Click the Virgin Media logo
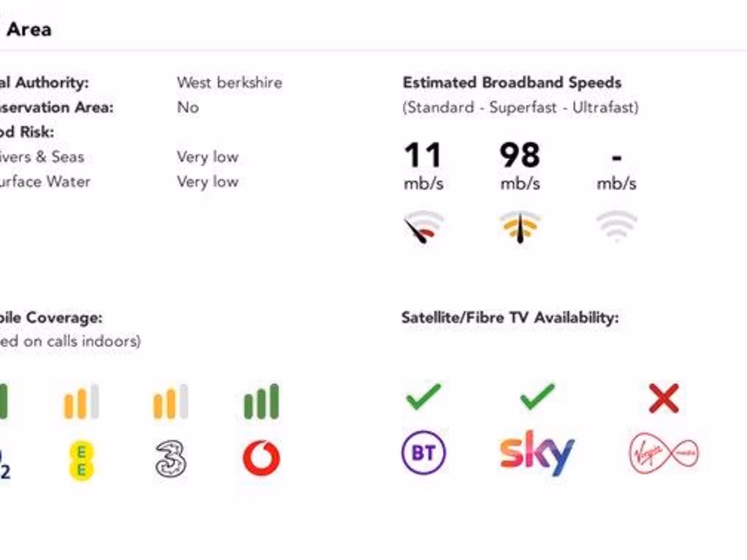This screenshot has height=560, width=747. point(663,454)
